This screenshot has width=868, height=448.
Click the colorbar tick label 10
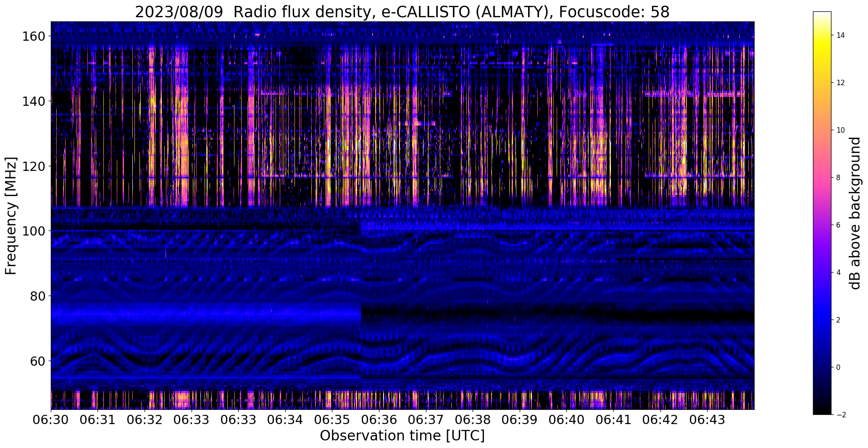click(x=841, y=130)
